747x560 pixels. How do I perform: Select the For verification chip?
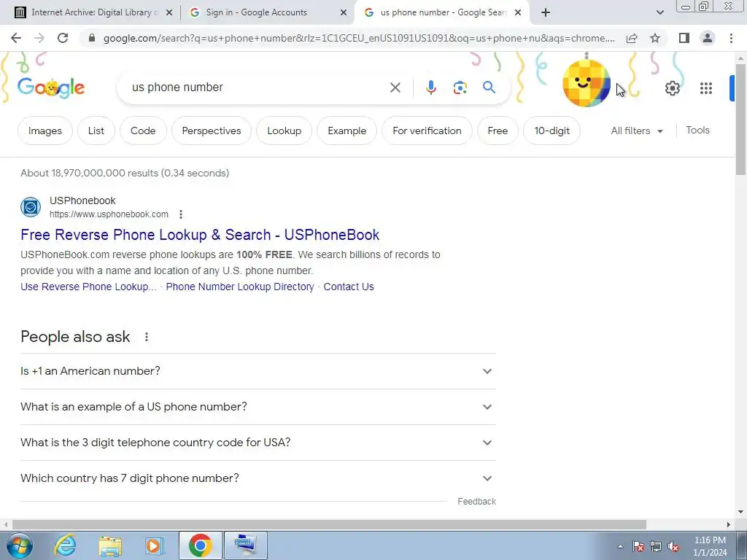427,131
